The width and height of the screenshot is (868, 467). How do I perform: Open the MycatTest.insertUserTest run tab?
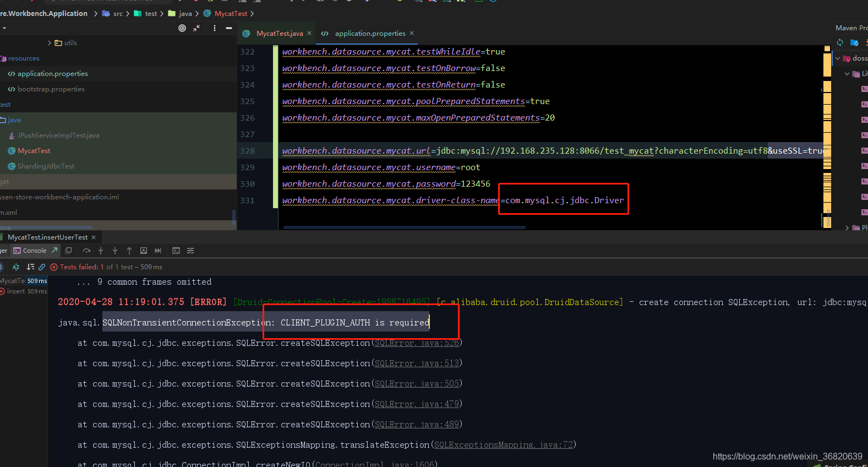(x=47, y=237)
